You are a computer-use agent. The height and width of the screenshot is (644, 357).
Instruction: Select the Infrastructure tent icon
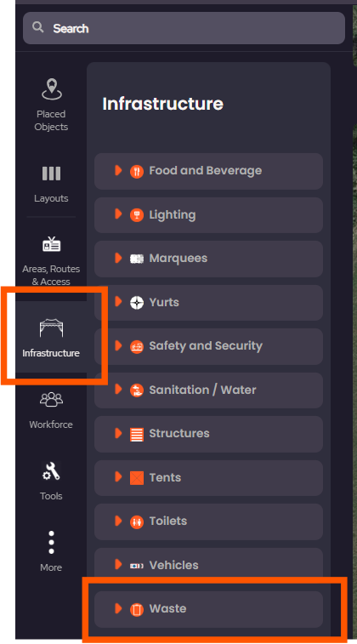(51, 328)
